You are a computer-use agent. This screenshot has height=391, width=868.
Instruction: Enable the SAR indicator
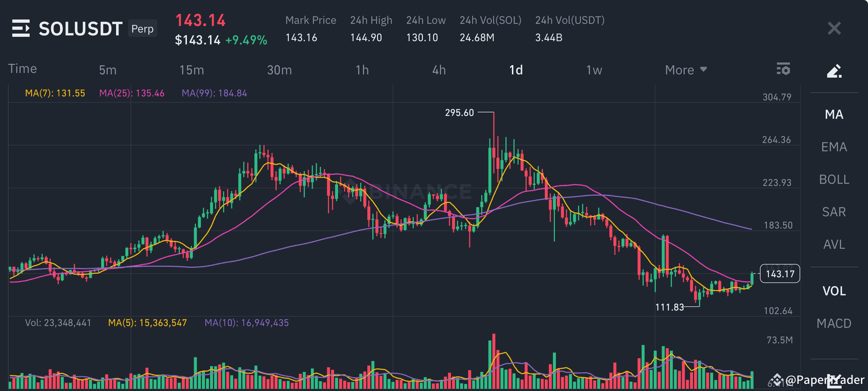(834, 212)
